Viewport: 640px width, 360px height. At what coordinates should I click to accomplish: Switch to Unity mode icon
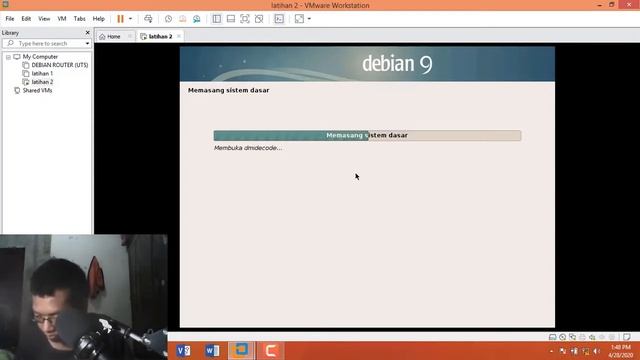[259, 19]
